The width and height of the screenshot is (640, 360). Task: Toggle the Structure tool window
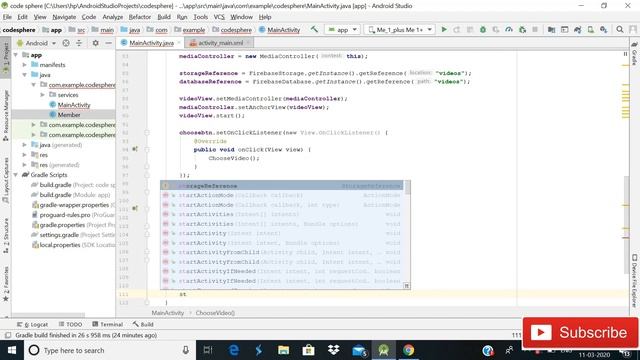(x=6, y=236)
